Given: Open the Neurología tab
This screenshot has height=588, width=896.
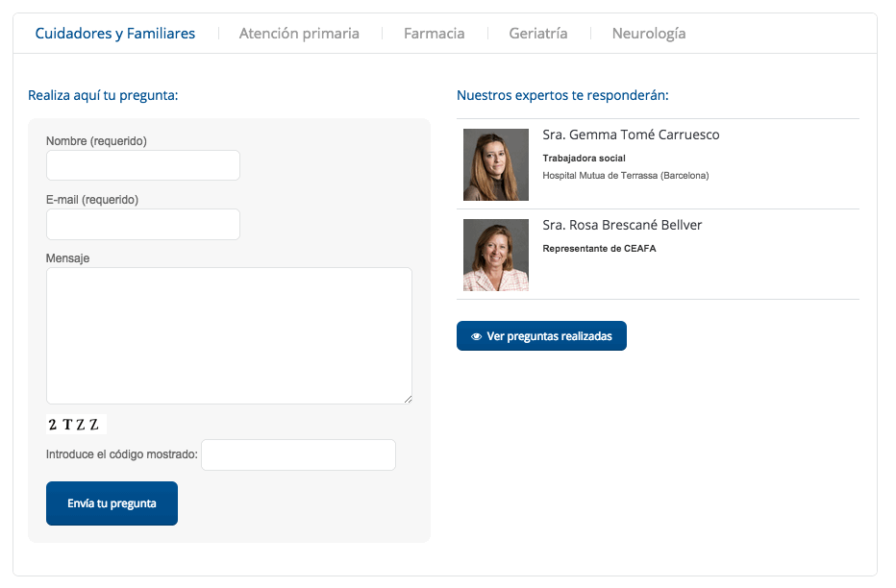Looking at the screenshot, I should coord(649,34).
